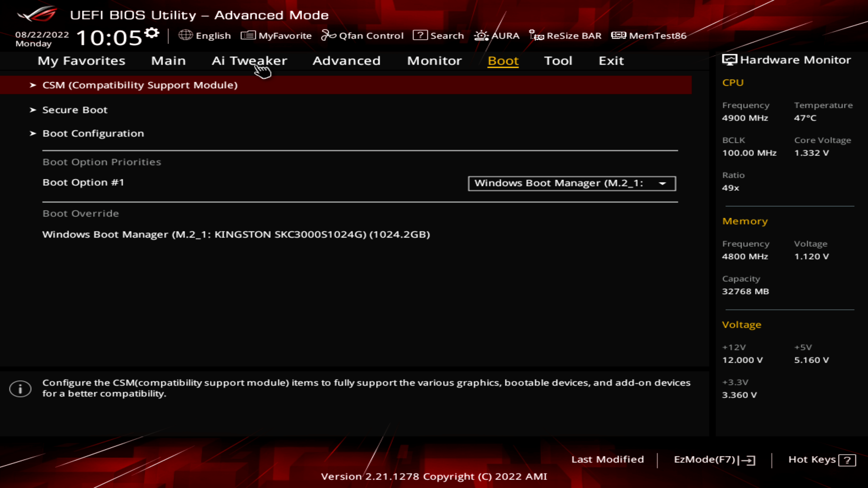868x488 pixels.
Task: Expand the CSM (Compatibility Support Module) submenu
Action: (x=140, y=85)
